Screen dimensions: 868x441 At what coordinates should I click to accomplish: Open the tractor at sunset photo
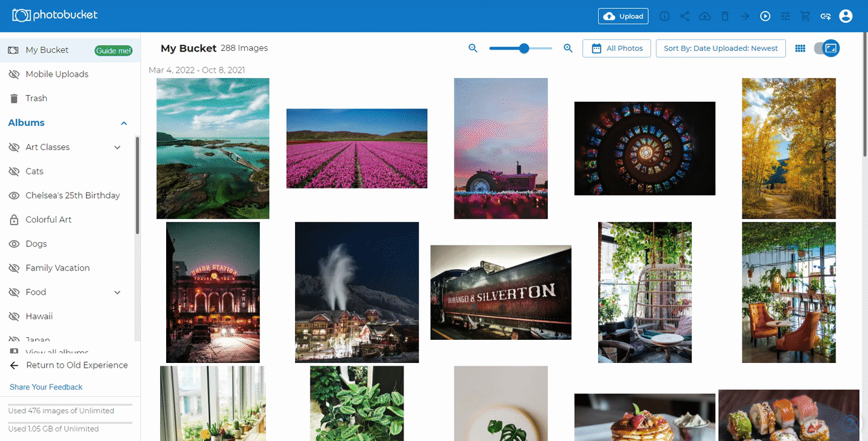click(501, 149)
